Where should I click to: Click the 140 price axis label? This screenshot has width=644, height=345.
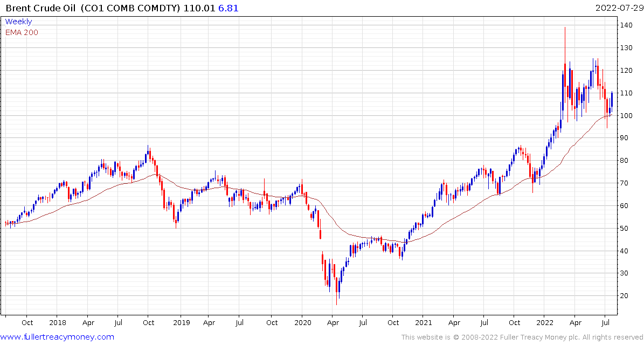(x=626, y=25)
